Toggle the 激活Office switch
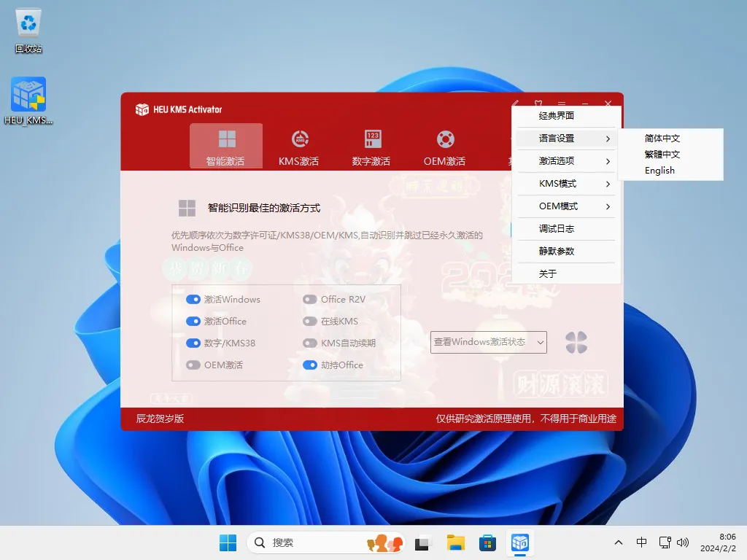747x560 pixels. click(x=193, y=321)
